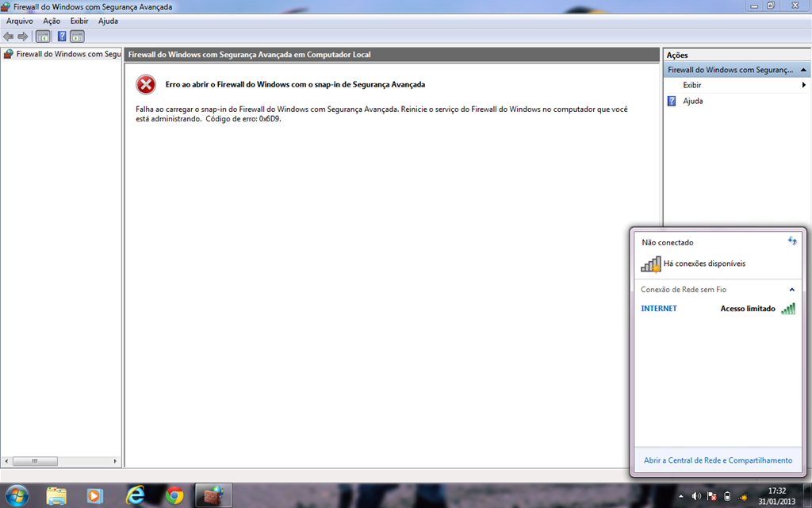Minimize the Firewall window
The width and height of the screenshot is (812, 508).
point(754,6)
